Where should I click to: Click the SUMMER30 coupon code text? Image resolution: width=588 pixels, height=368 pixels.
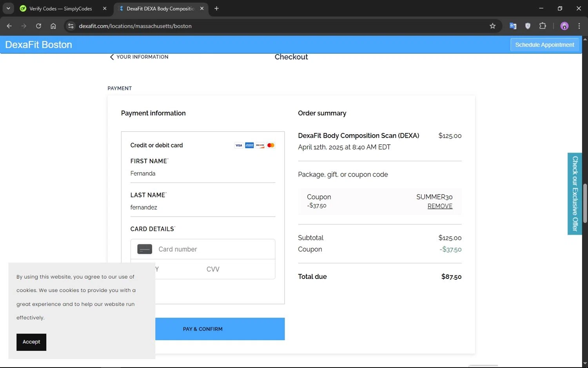434,197
